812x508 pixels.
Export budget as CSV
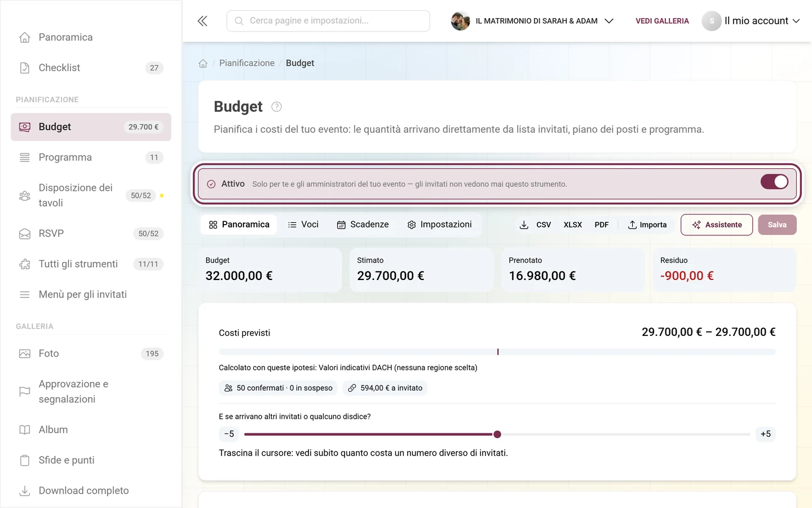(544, 225)
